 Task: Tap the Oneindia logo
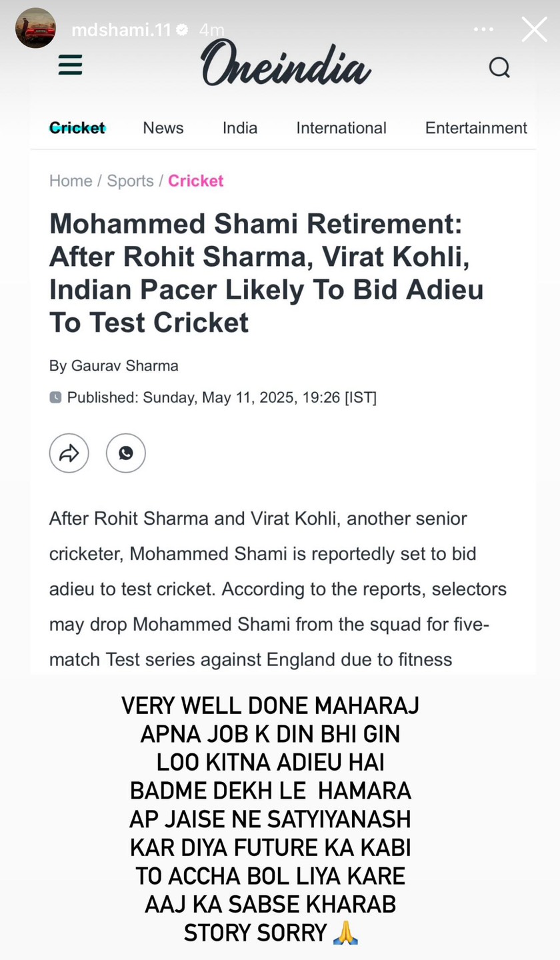coord(285,63)
